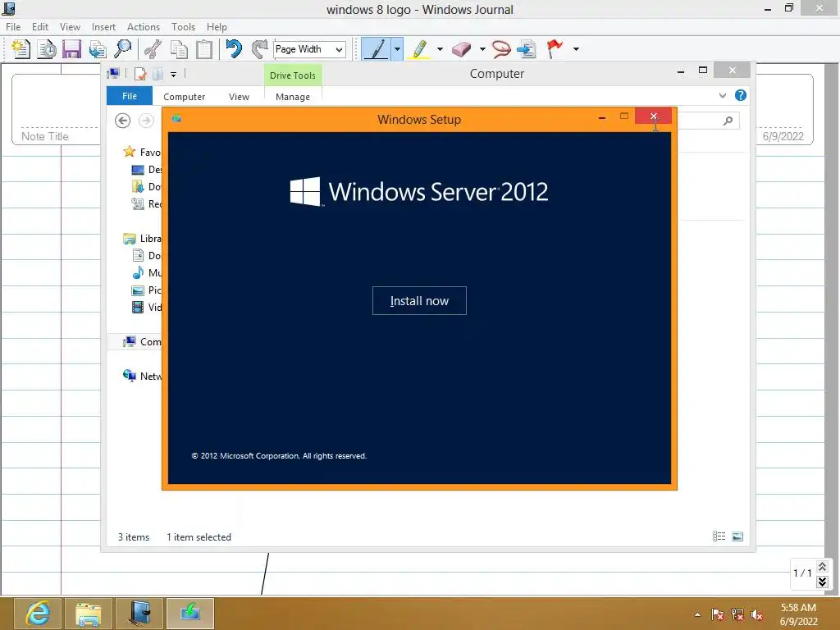
Task: Open the Flag options dropdown arrow
Action: [x=576, y=49]
